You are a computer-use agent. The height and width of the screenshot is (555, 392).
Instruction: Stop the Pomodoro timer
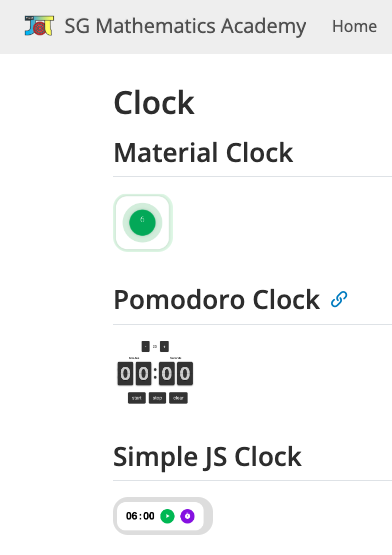click(x=157, y=398)
